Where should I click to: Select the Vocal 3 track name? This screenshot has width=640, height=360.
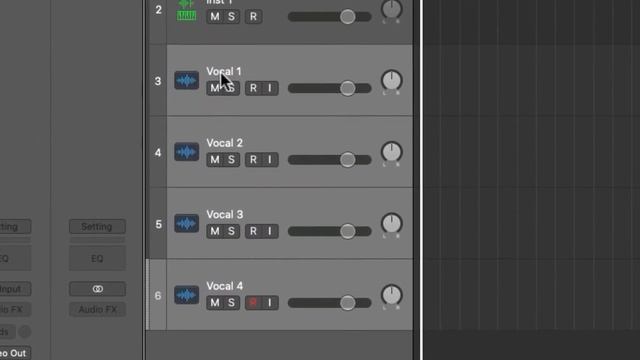click(224, 214)
